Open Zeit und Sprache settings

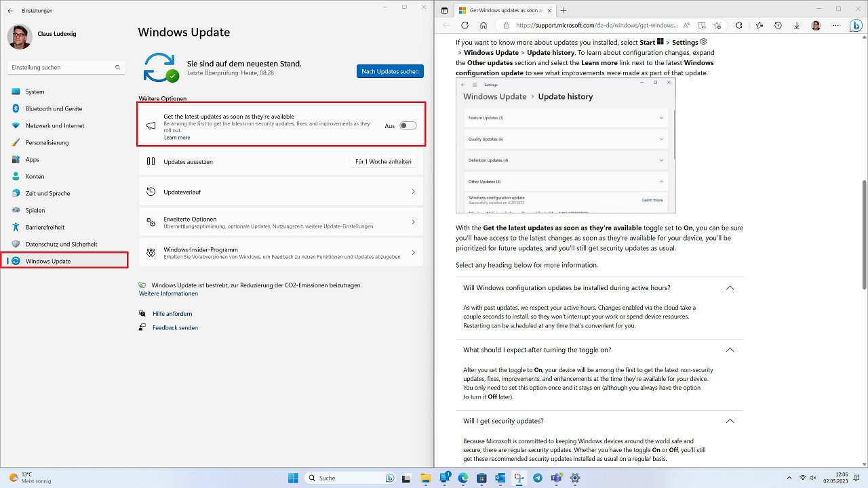click(64, 193)
